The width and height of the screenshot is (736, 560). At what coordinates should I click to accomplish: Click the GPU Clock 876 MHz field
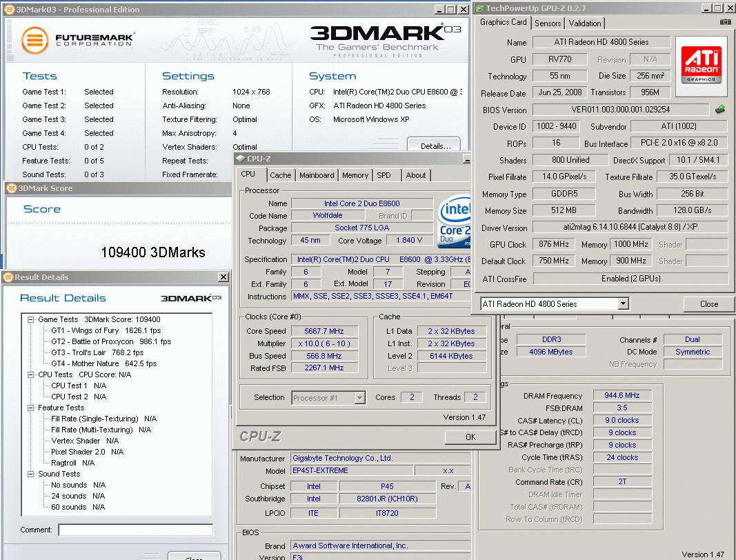point(554,244)
